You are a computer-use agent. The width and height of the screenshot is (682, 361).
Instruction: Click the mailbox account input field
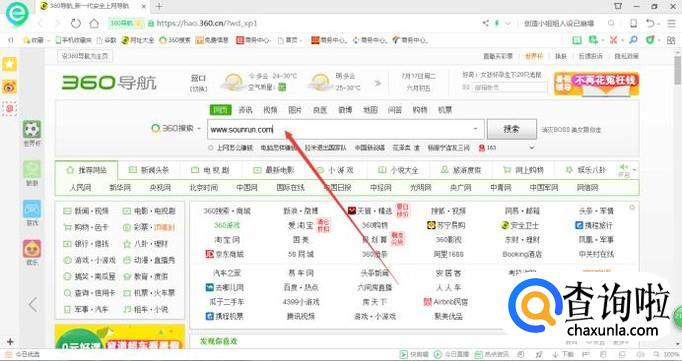click(509, 87)
